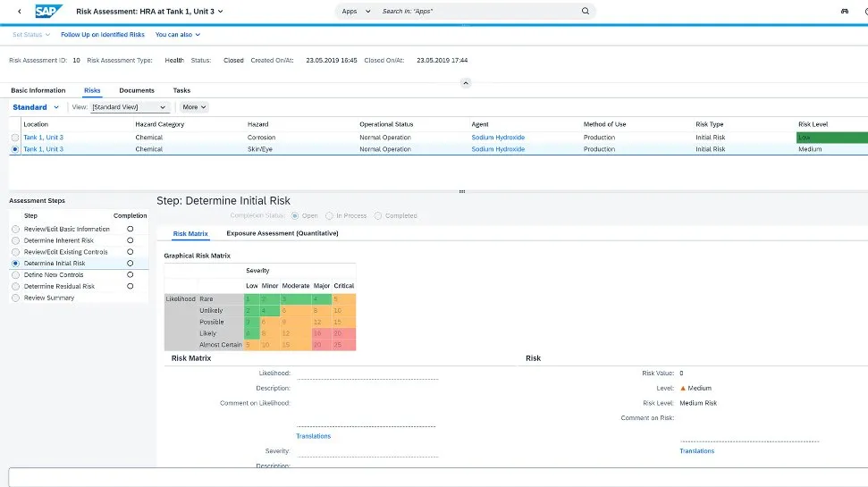Click the splitter grip below risks table
This screenshot has height=487, width=868.
tap(462, 190)
